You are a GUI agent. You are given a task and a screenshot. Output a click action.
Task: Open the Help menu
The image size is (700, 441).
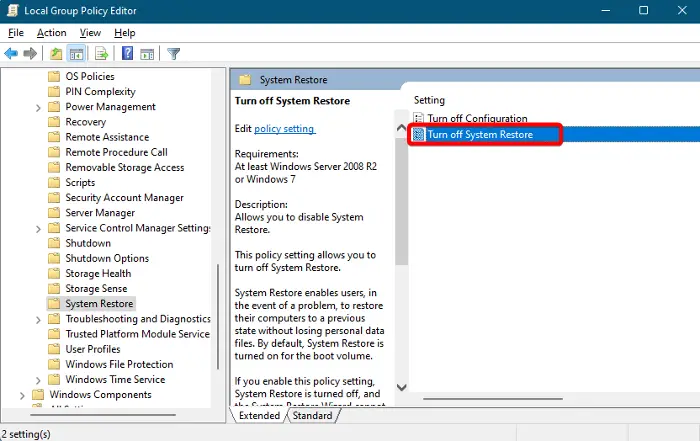tap(125, 33)
